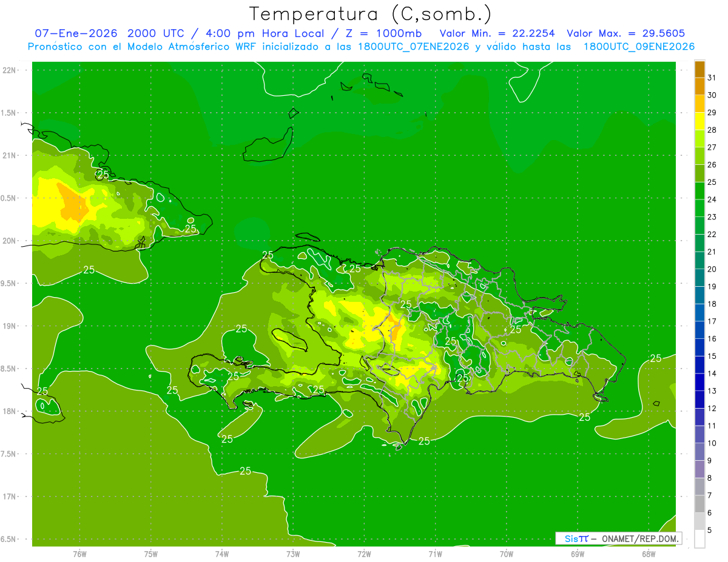This screenshot has height=562, width=728.
Task: Click the green segment between 23 and 24
Action: [699, 208]
